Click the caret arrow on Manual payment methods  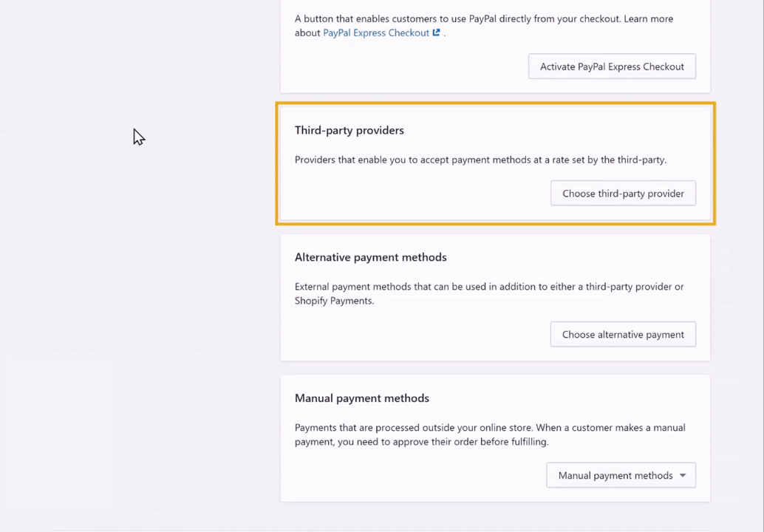click(683, 476)
